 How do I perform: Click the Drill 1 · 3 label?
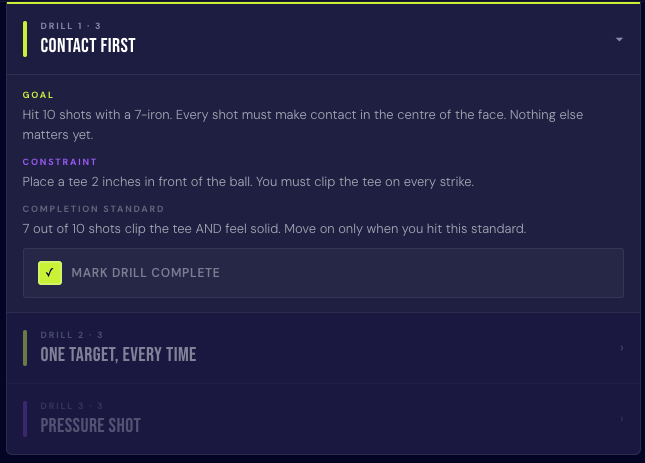click(71, 25)
